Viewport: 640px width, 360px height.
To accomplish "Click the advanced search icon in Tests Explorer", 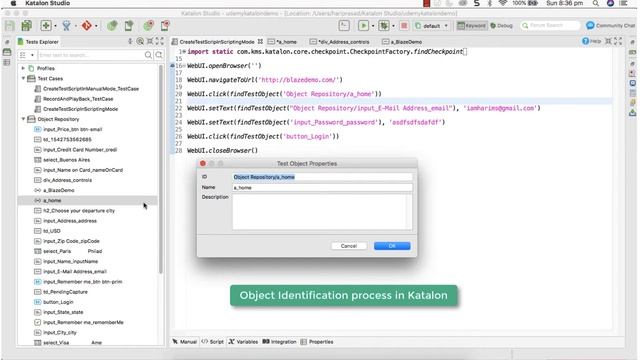I will point(159,55).
